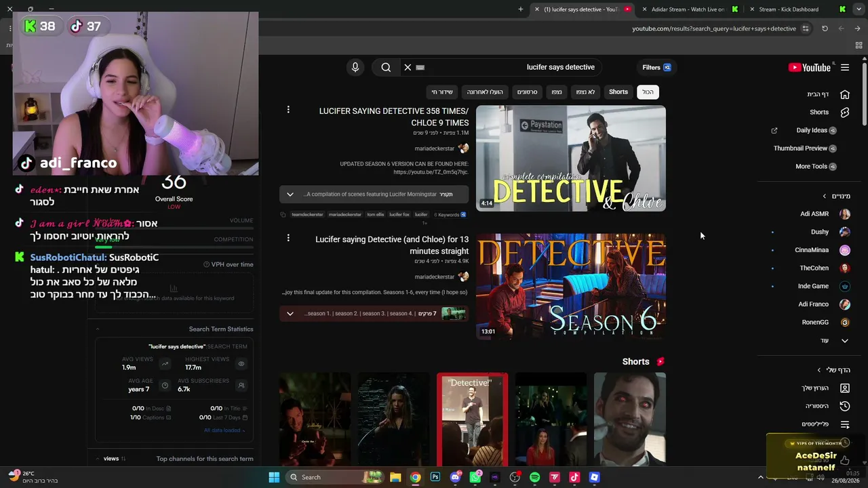Click the magnifying glass search button

click(386, 67)
